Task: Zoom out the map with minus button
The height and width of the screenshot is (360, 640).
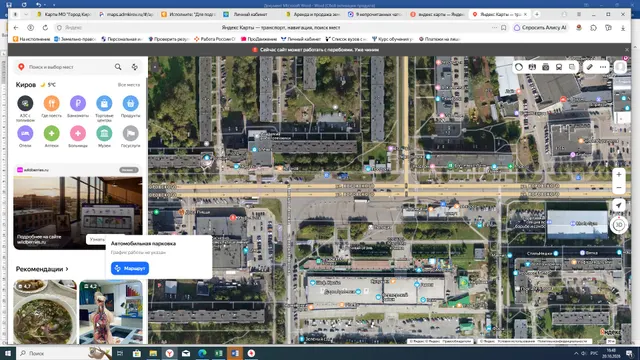Action: click(x=619, y=188)
